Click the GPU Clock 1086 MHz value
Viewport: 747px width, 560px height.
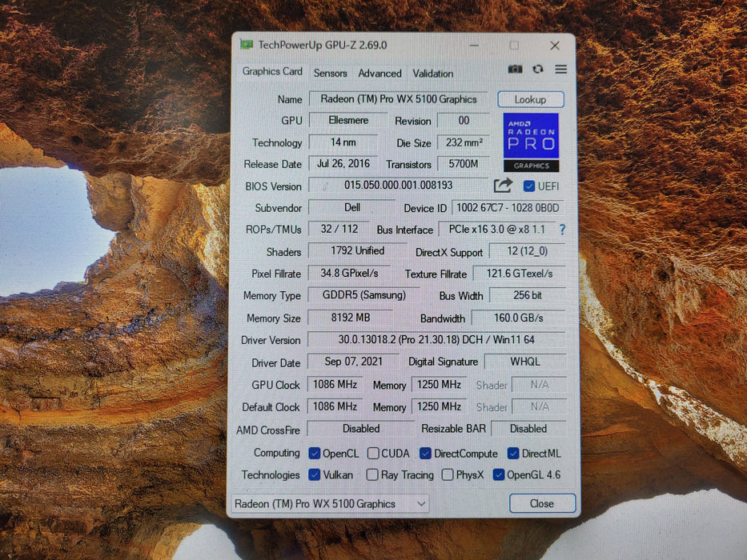point(335,384)
